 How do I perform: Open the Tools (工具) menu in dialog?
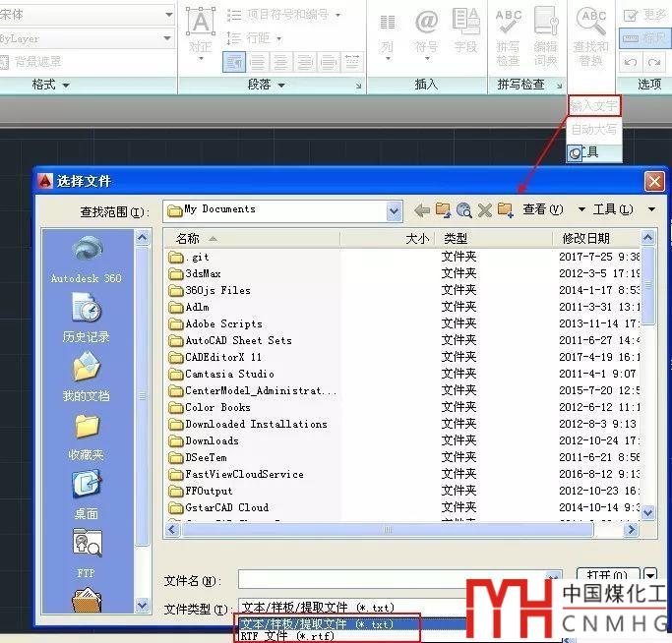(624, 209)
